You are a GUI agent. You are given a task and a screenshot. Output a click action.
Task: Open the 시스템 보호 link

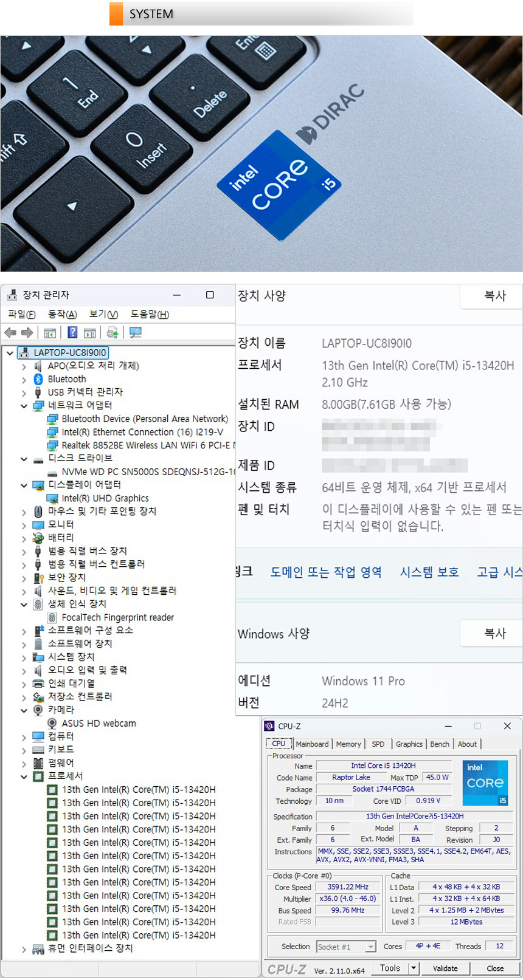(429, 572)
